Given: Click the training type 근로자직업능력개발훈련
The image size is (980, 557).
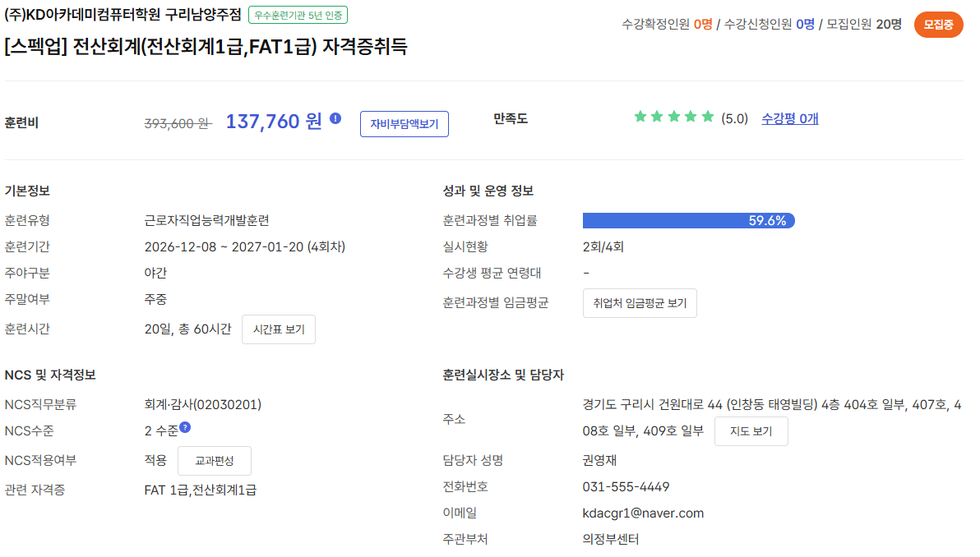Looking at the screenshot, I should point(207,221).
